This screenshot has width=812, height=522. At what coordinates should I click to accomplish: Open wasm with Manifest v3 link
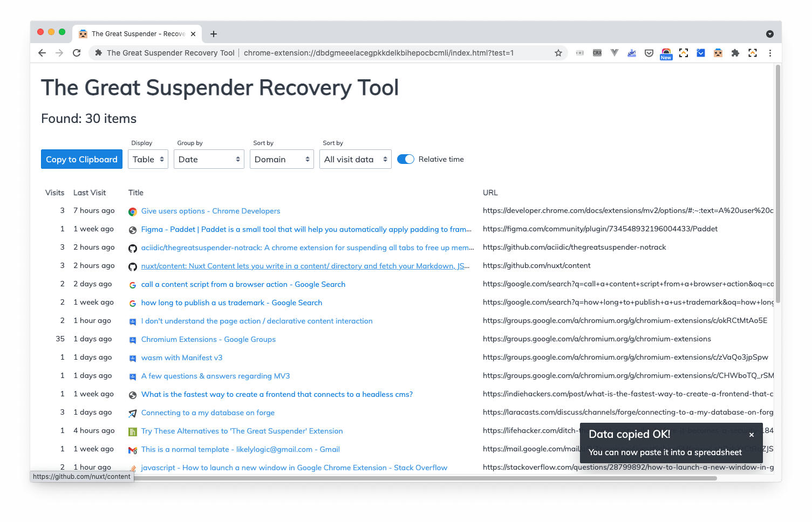click(x=182, y=358)
